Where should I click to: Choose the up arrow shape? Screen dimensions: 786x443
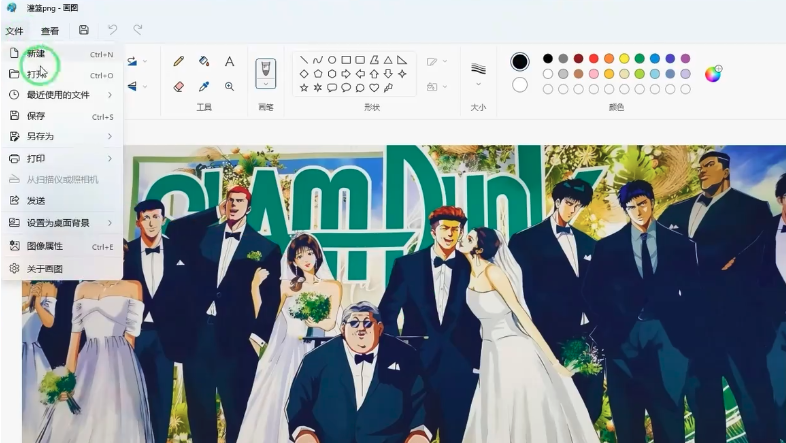point(374,74)
